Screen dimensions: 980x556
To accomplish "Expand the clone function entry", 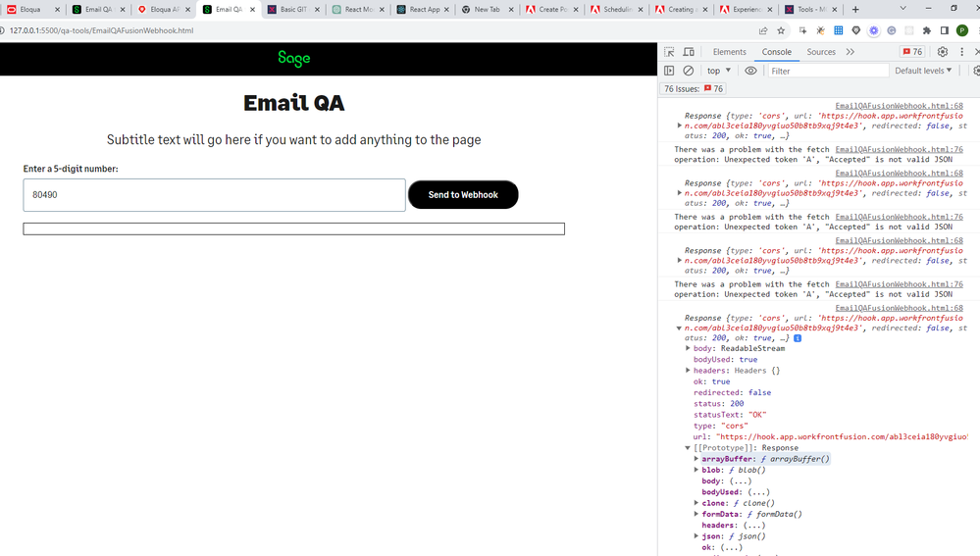I will click(696, 503).
